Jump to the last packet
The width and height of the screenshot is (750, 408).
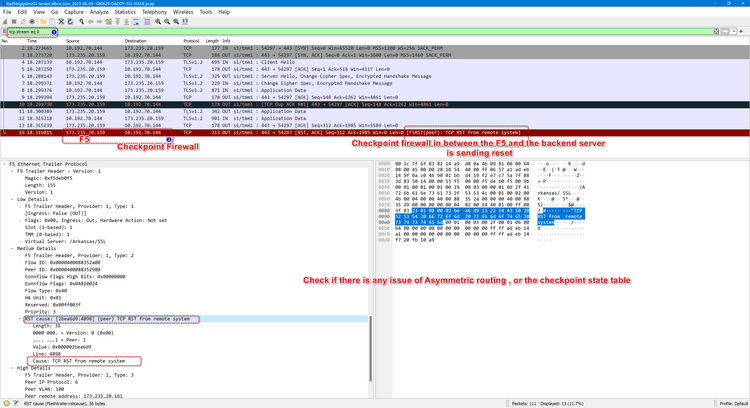coord(127,22)
